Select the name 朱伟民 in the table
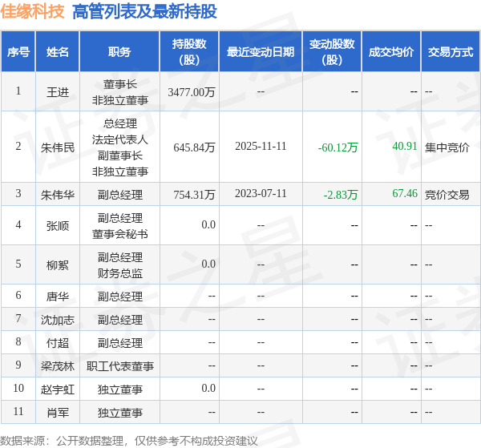Viewport: 481px width, 448px height. tap(58, 147)
